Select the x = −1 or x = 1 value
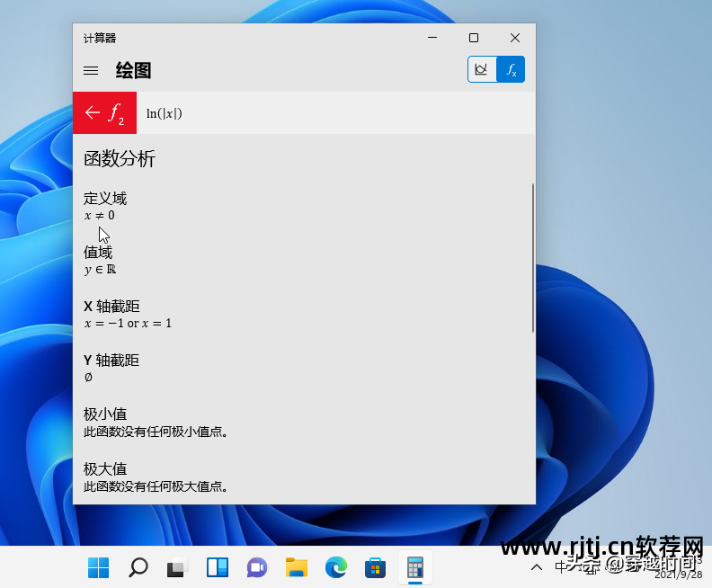 click(x=128, y=324)
